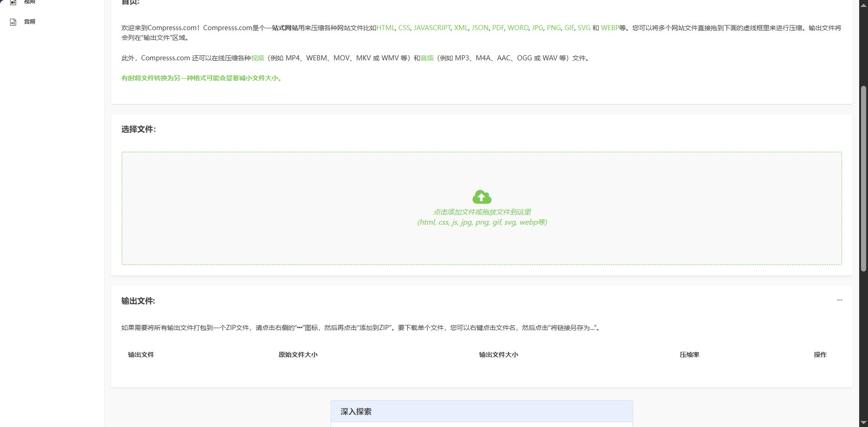
Task: Click the cloud upload icon
Action: tap(482, 197)
